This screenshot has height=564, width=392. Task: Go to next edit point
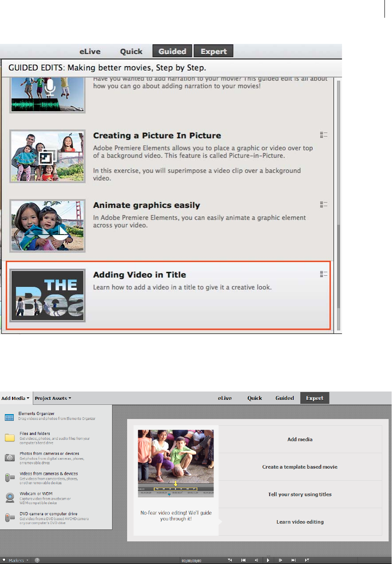pos(307,560)
